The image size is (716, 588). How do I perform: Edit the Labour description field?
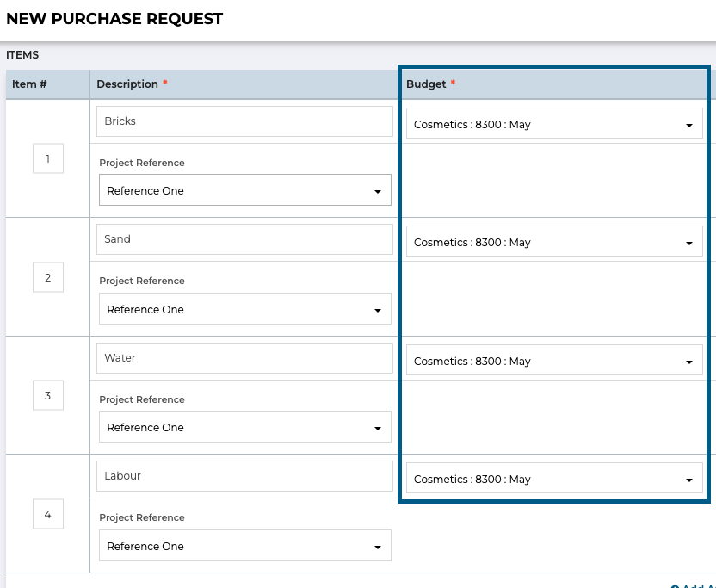pyautogui.click(x=244, y=476)
